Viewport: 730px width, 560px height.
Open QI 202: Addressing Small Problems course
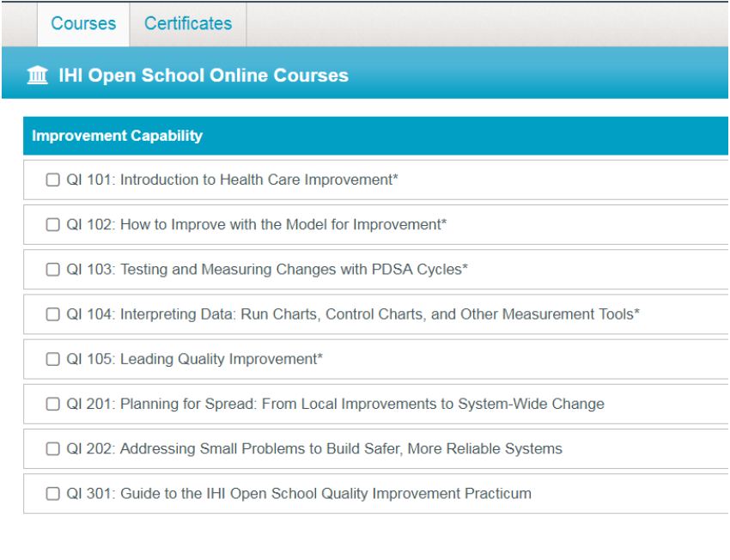point(314,448)
